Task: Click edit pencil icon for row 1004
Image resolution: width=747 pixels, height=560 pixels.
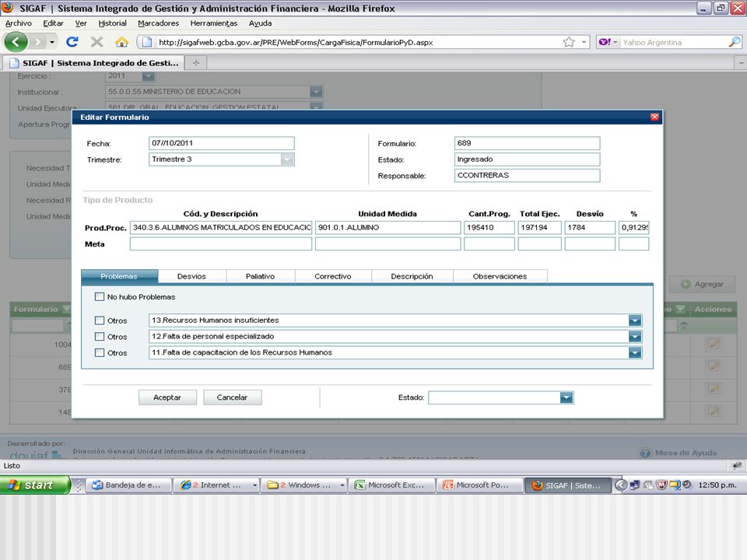Action: (x=714, y=344)
